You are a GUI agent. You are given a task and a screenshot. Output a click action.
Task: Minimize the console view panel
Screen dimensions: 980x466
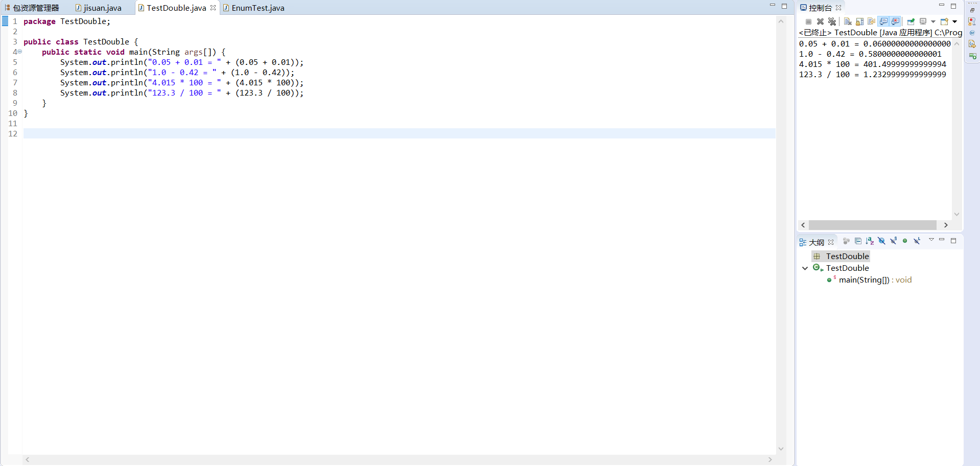[942, 6]
